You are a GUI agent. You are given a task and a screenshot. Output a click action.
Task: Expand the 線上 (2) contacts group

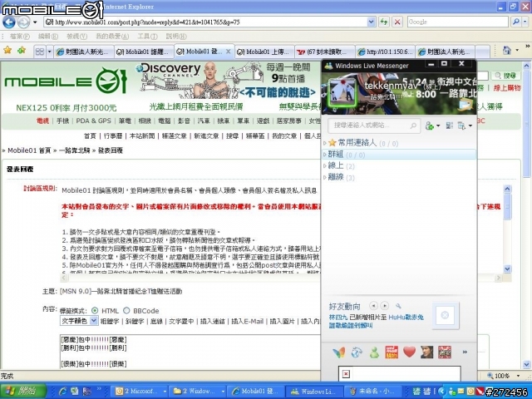325,166
